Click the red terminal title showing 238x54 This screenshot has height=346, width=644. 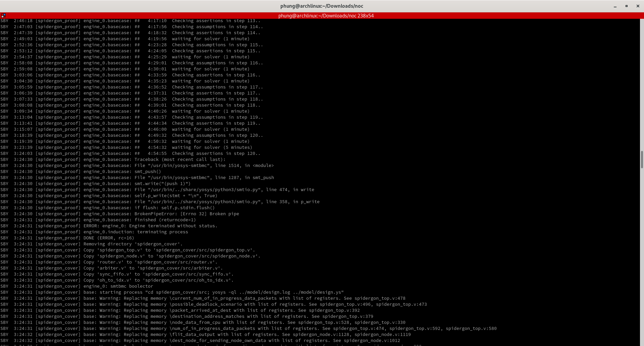(326, 16)
